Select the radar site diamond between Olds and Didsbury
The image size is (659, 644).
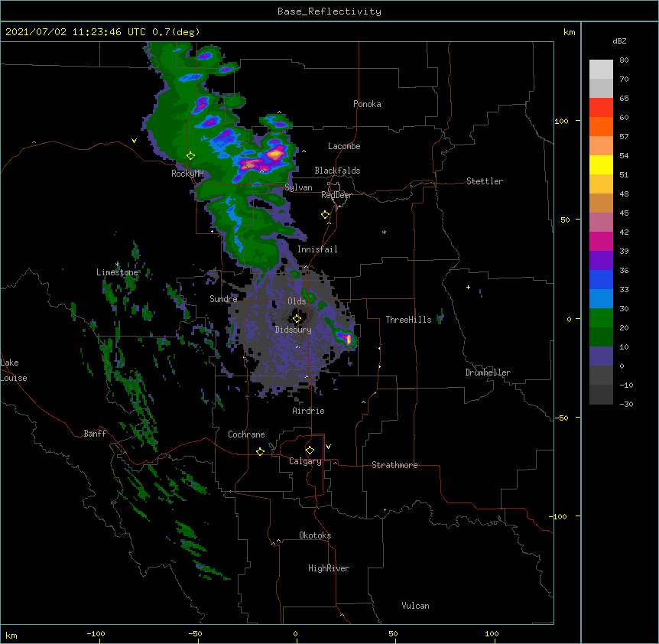297,318
